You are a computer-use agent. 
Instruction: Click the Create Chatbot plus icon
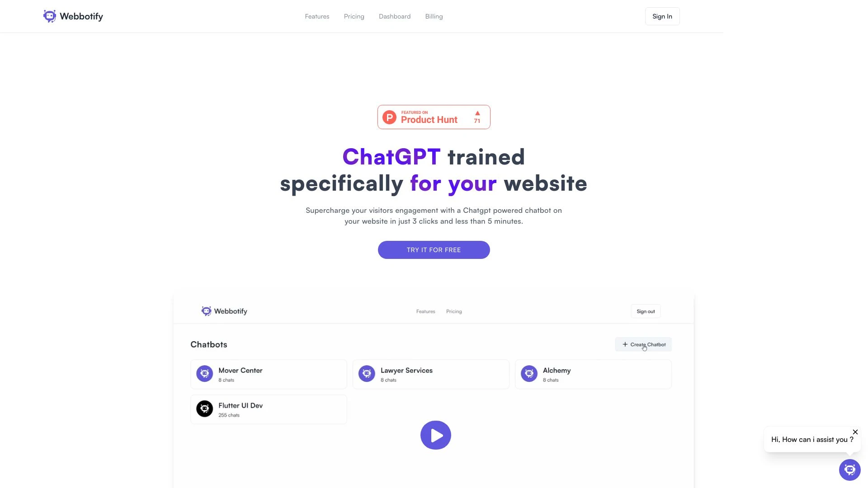[x=625, y=344]
